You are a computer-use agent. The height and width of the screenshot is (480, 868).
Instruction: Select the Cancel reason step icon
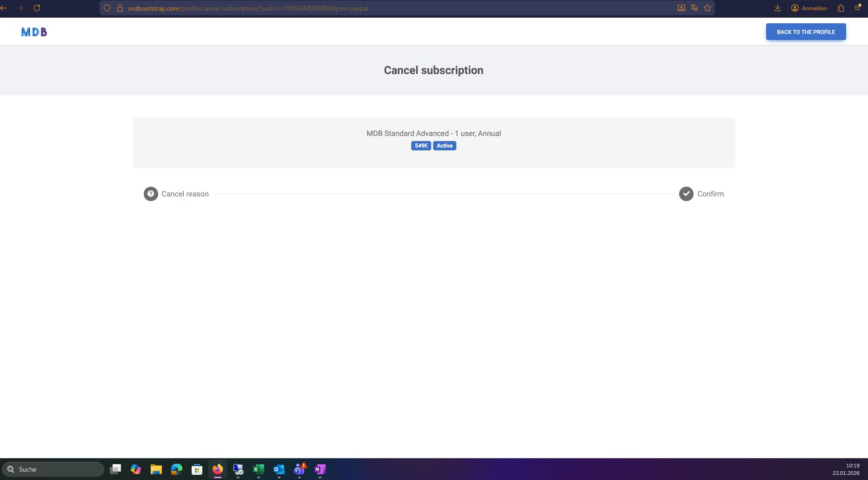point(151,194)
